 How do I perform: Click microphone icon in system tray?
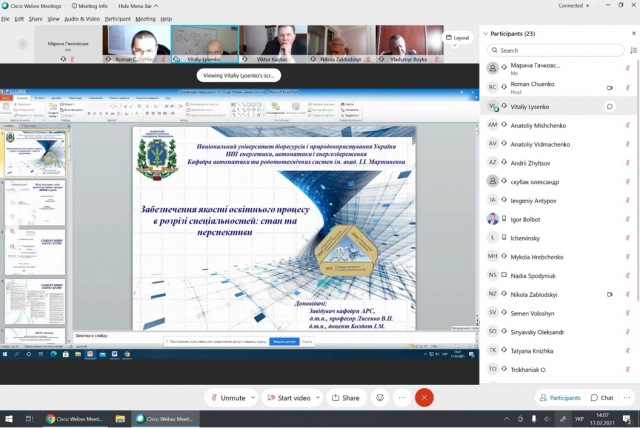(x=533, y=419)
